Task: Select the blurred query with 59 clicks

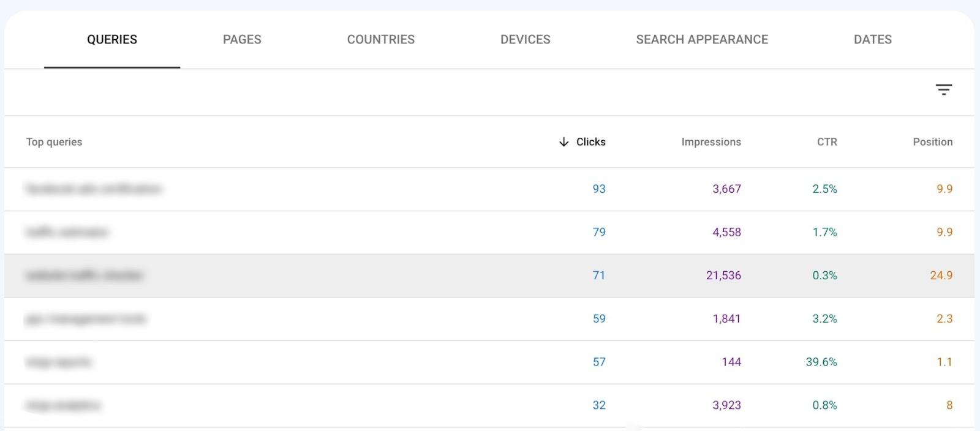Action: (x=86, y=319)
